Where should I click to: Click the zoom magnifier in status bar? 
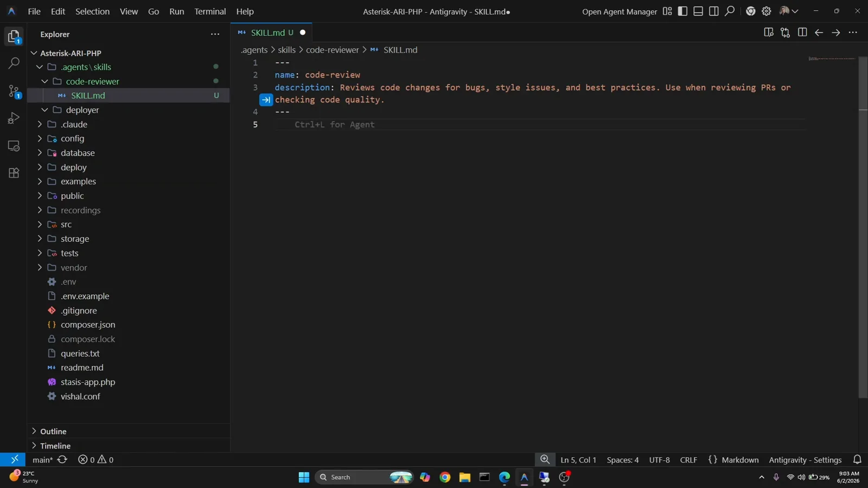(x=545, y=459)
